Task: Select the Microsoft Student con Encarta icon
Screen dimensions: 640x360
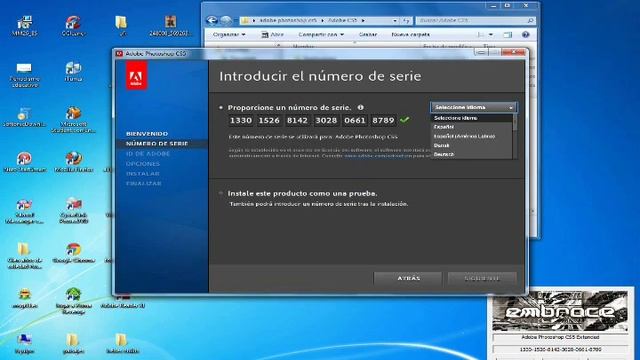Action: click(x=73, y=120)
